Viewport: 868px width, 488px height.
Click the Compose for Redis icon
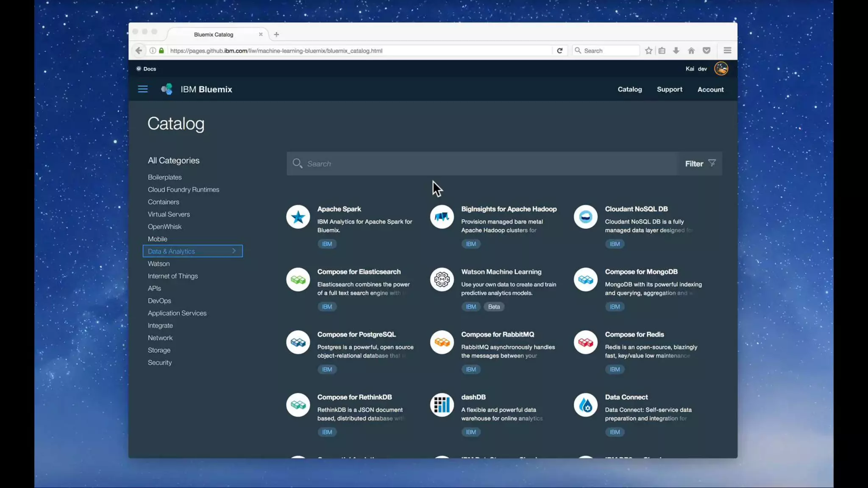[x=585, y=342]
